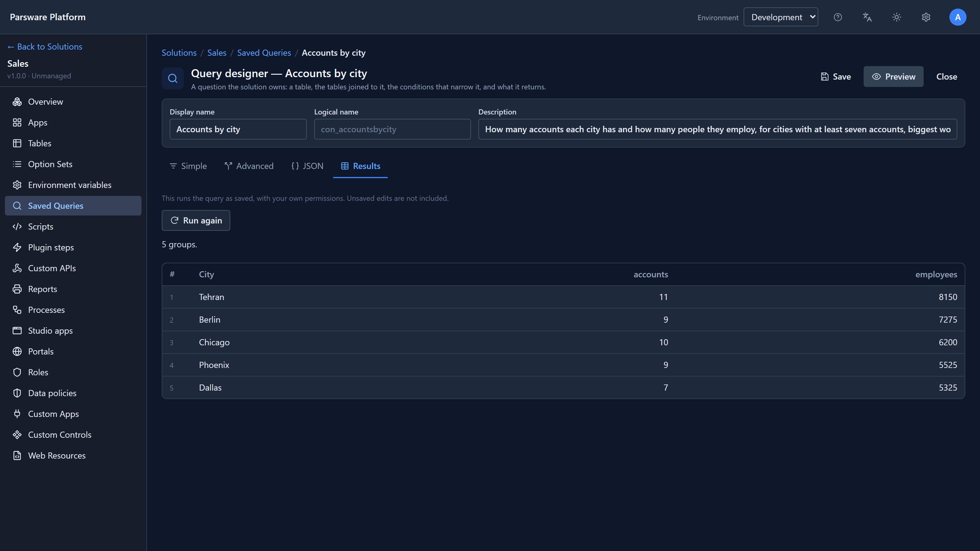
Task: Open Sales breadcrumb link
Action: click(217, 53)
